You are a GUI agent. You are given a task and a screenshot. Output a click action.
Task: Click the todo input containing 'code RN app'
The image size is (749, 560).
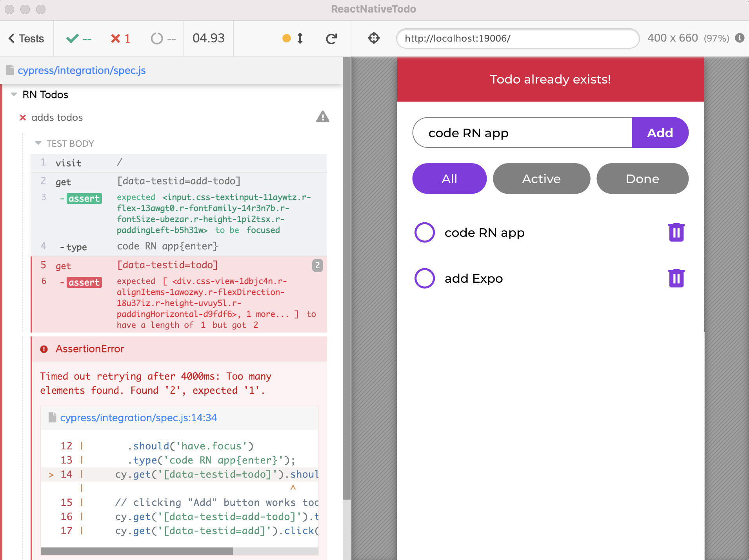tap(522, 133)
